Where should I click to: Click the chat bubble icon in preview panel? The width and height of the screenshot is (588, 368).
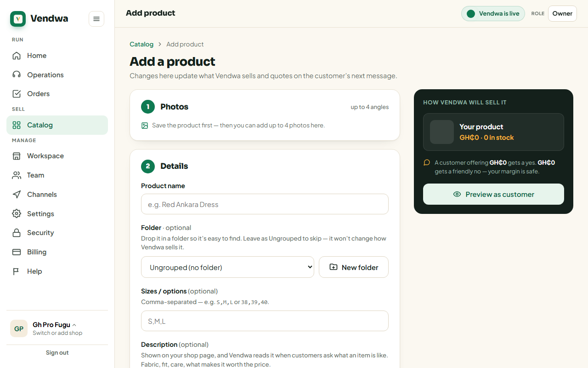[427, 162]
